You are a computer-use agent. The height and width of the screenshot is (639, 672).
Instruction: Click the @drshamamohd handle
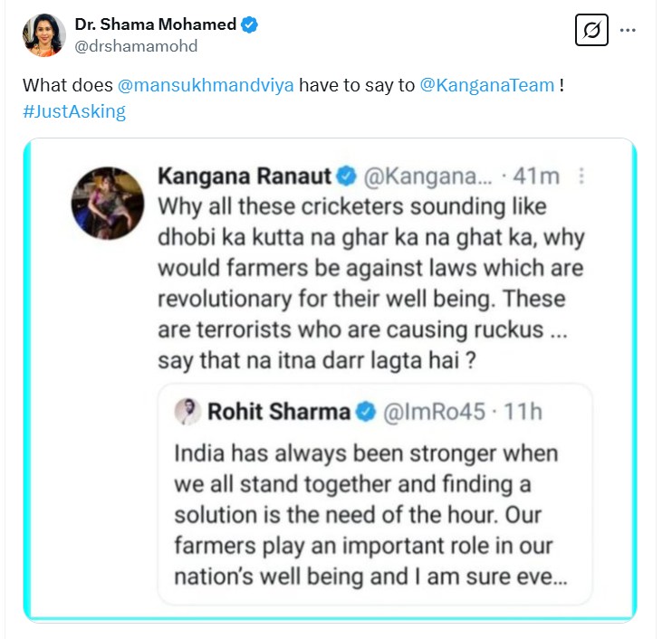[137, 46]
